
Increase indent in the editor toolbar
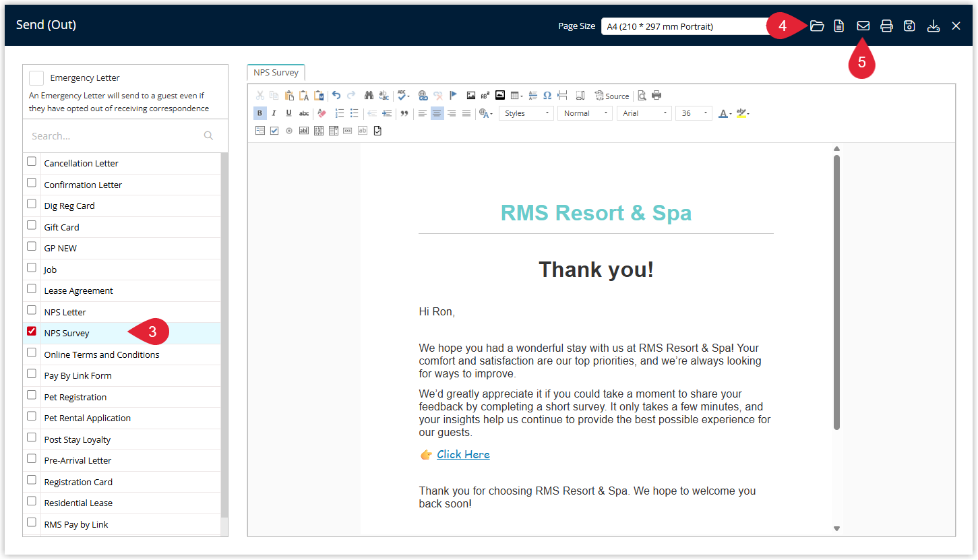tap(387, 113)
